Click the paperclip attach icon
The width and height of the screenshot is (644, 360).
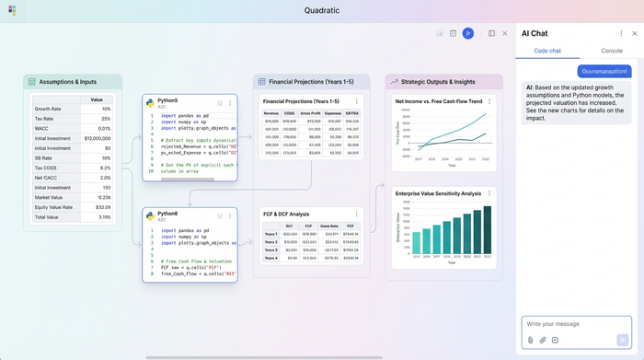point(543,340)
